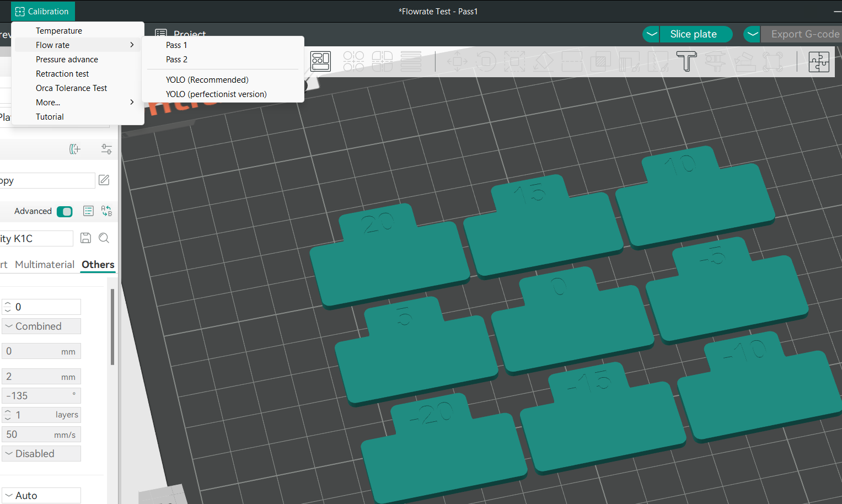The height and width of the screenshot is (504, 842).
Task: Expand the Disabled combo box
Action: [x=41, y=454]
